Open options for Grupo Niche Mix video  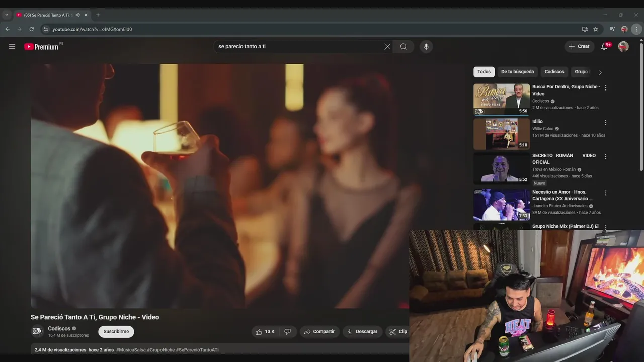[606, 227]
